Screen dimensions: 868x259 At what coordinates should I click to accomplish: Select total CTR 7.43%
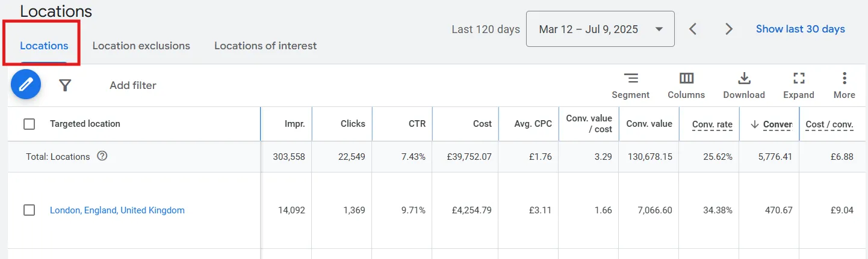414,157
